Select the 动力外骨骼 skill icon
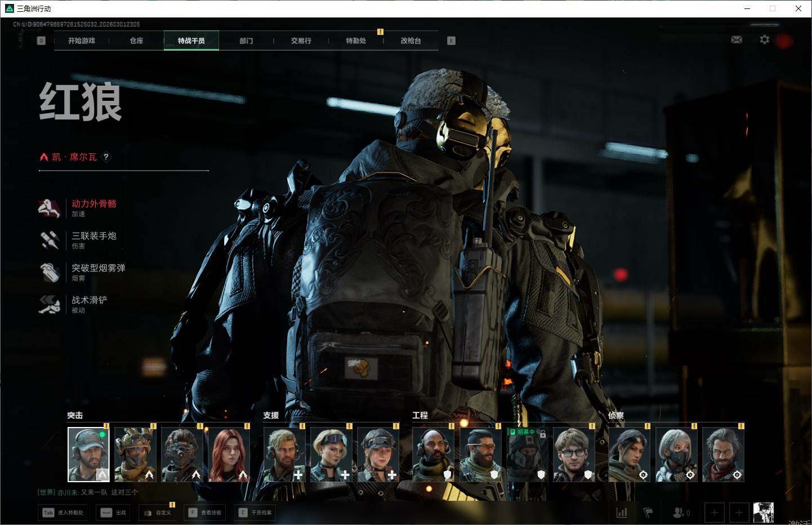The width and height of the screenshot is (812, 525). click(50, 208)
